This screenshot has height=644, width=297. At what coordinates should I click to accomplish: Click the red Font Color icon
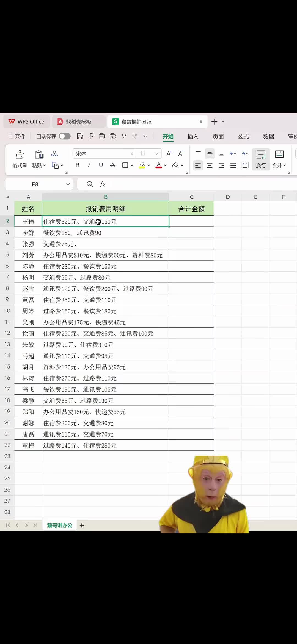pyautogui.click(x=159, y=165)
